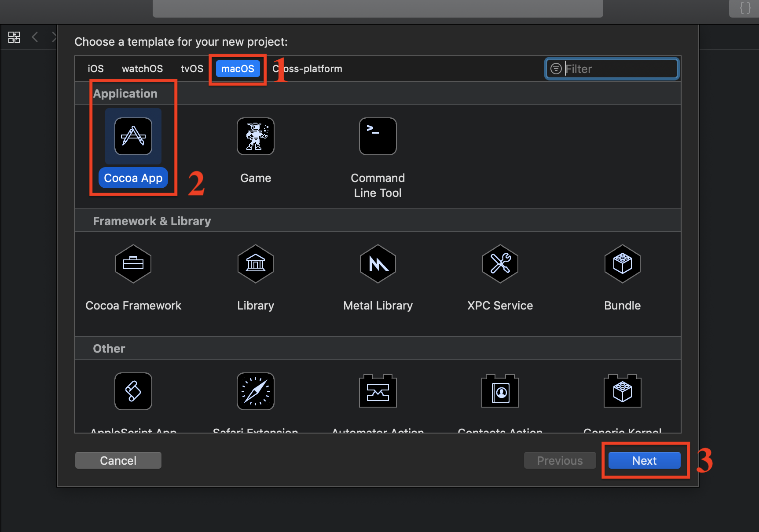The image size is (759, 532).
Task: Switch to the Cross-platform tab
Action: click(x=307, y=69)
